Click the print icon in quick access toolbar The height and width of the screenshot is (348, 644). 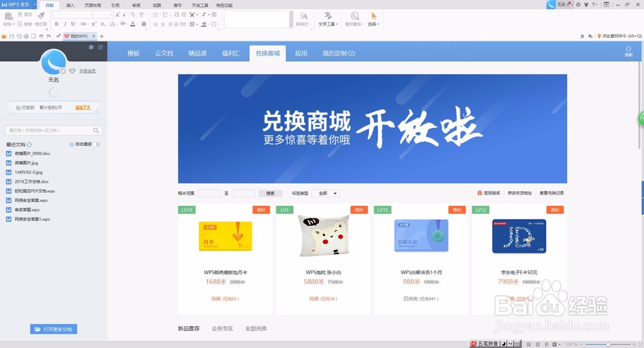(x=26, y=36)
